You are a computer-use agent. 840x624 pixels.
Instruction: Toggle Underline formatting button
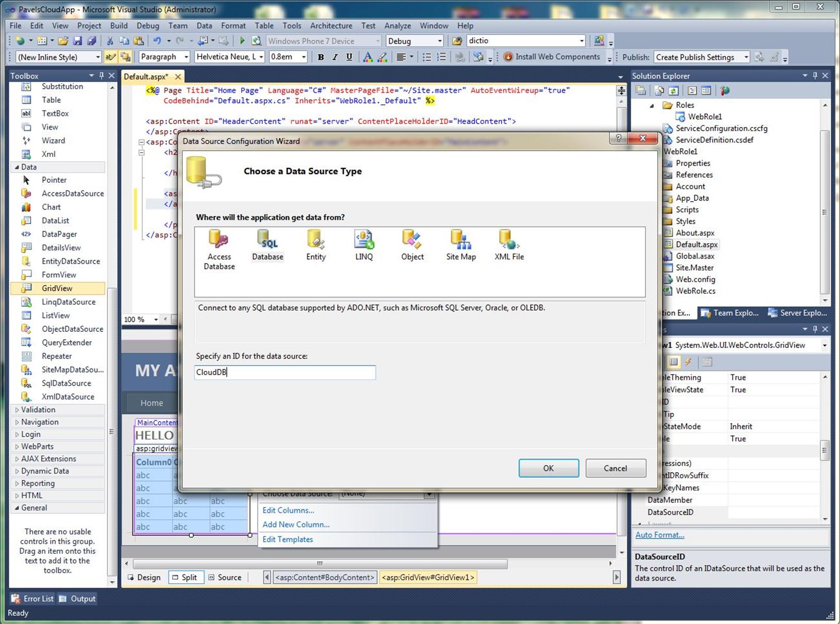(349, 57)
